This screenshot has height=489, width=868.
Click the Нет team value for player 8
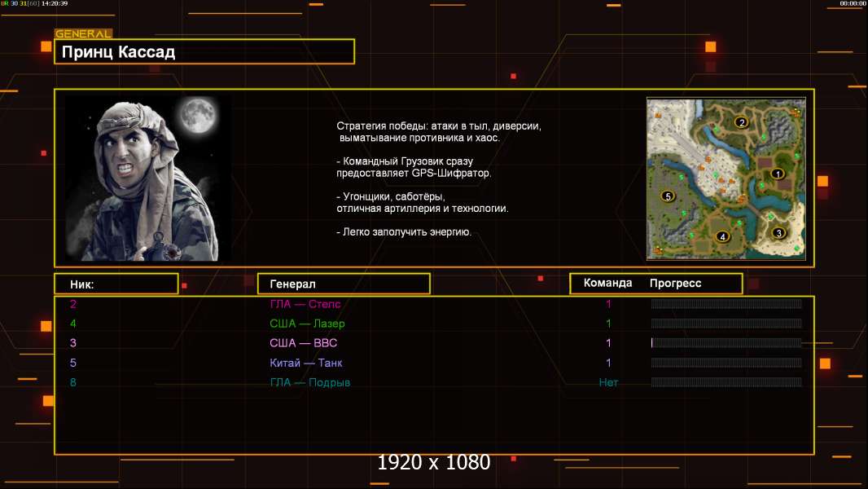point(608,382)
